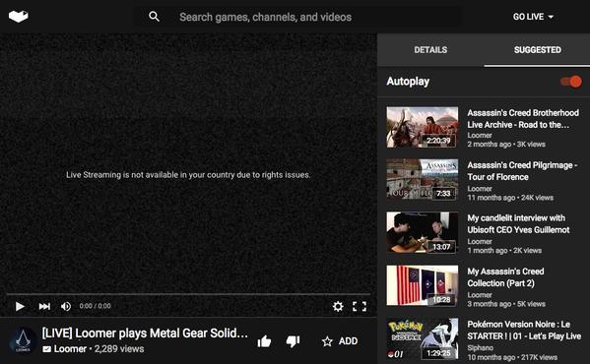Click the title "My candlelit interview with Ubisoft CEO"
This screenshot has width=590, height=364.
pyautogui.click(x=518, y=224)
